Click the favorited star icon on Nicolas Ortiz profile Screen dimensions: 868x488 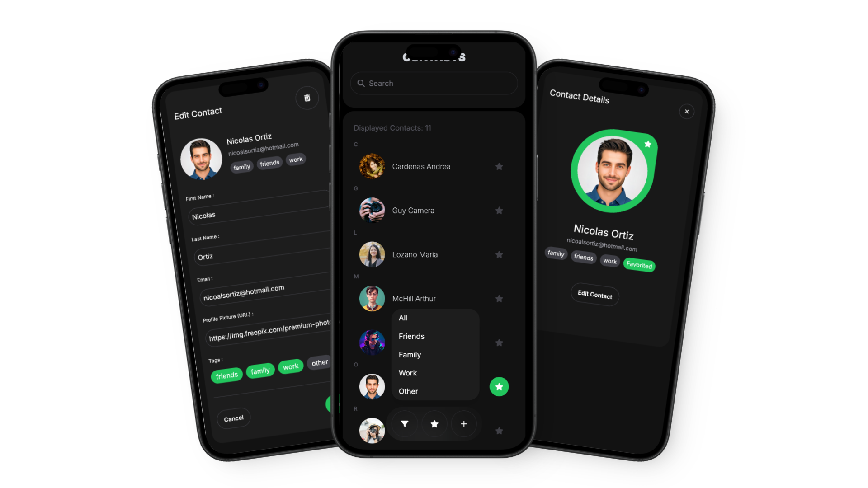(x=648, y=144)
